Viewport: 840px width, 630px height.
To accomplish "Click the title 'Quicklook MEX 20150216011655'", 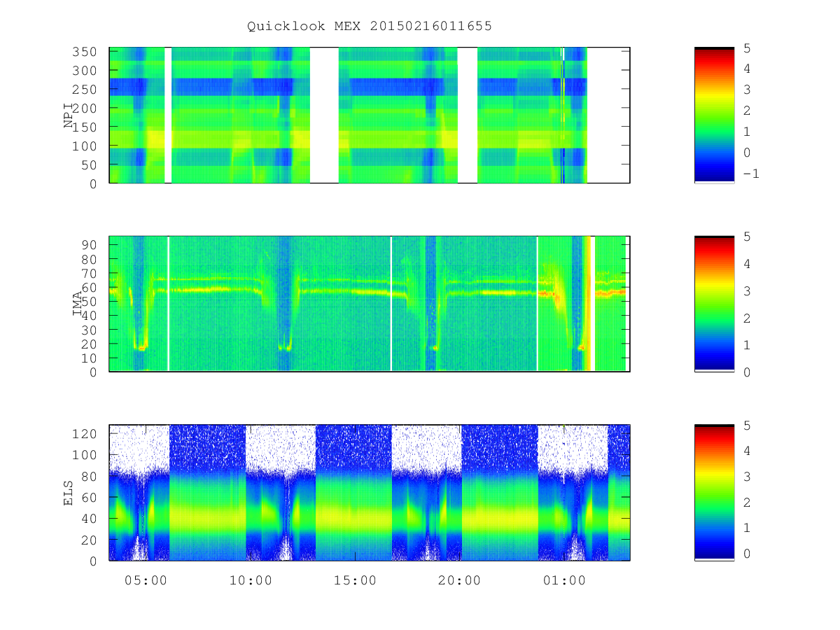I will tap(370, 26).
